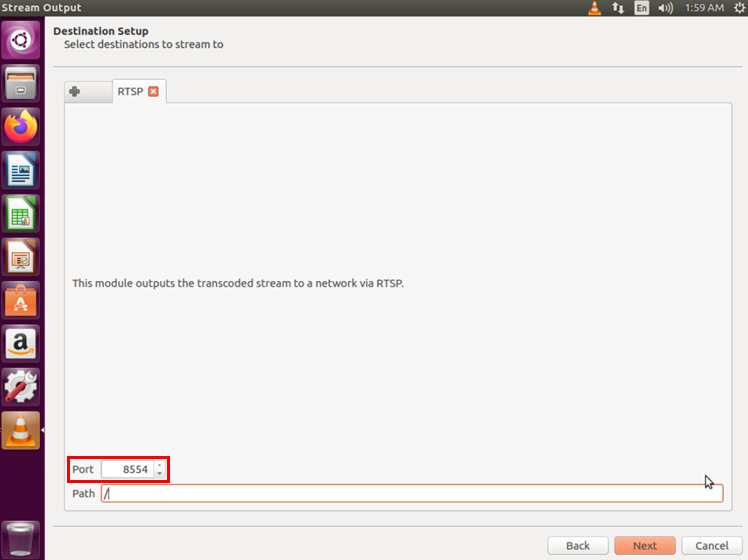This screenshot has width=748, height=560.
Task: Open Ubuntu Dash search from launcher
Action: (21, 40)
